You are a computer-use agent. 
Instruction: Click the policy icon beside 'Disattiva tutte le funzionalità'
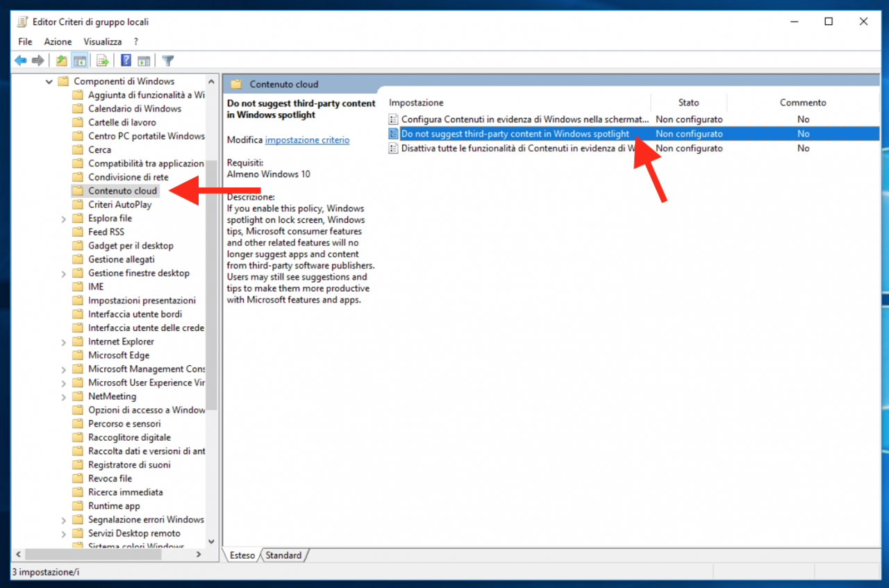click(394, 148)
